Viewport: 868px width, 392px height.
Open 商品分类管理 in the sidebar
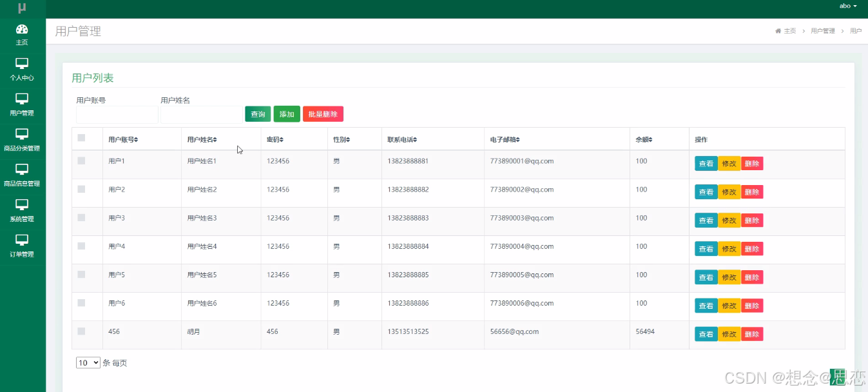[x=23, y=141]
